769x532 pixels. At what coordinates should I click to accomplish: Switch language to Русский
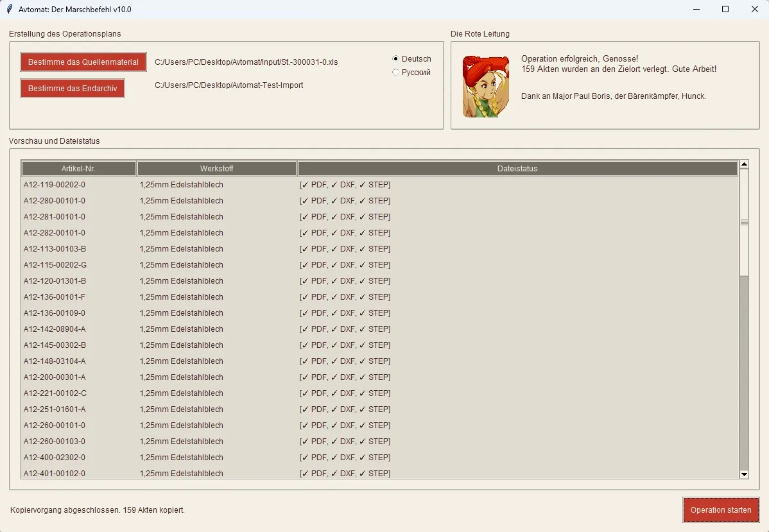coord(396,73)
